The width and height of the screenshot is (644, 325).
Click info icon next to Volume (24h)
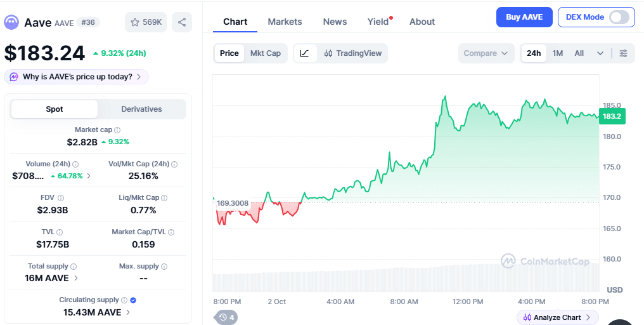[x=75, y=164]
